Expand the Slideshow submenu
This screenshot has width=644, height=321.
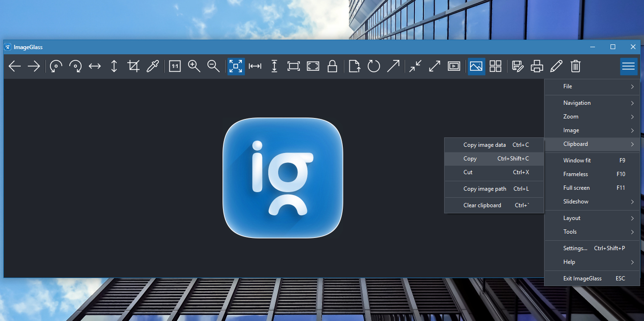[592, 202]
